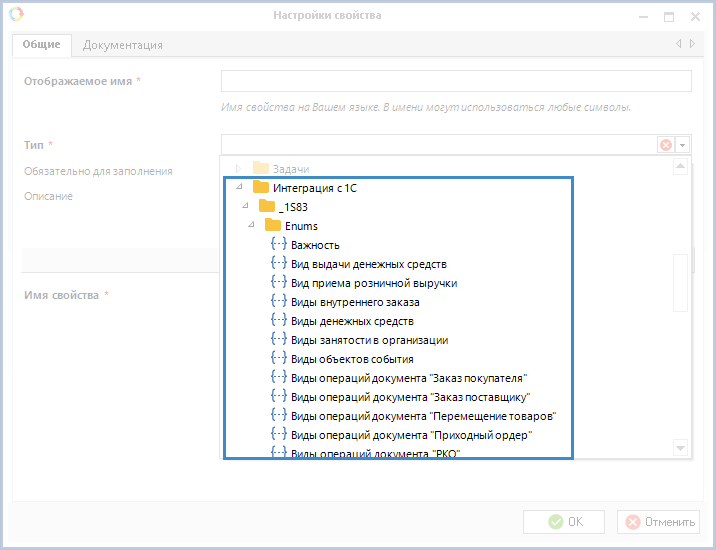Click enum icon beside "Заказ покупателя" operations

click(x=279, y=377)
